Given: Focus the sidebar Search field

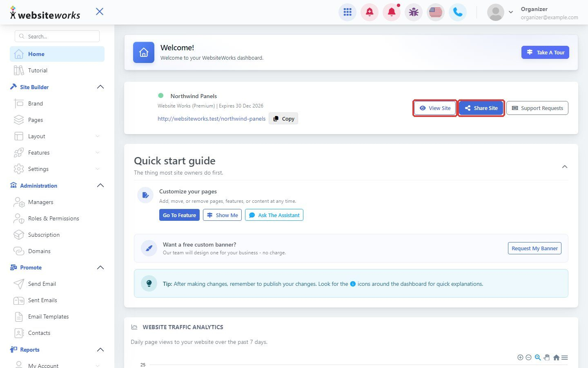Looking at the screenshot, I should point(57,36).
